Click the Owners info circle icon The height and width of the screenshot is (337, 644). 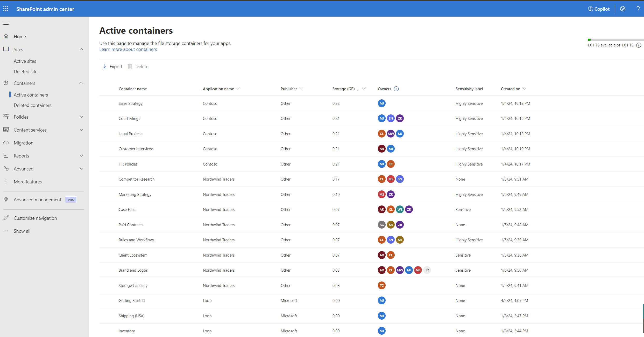pyautogui.click(x=396, y=88)
